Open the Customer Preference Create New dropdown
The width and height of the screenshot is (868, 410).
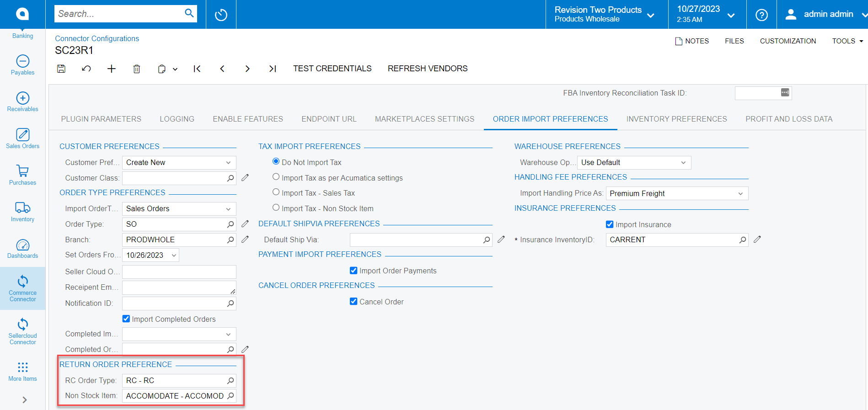pyautogui.click(x=179, y=163)
